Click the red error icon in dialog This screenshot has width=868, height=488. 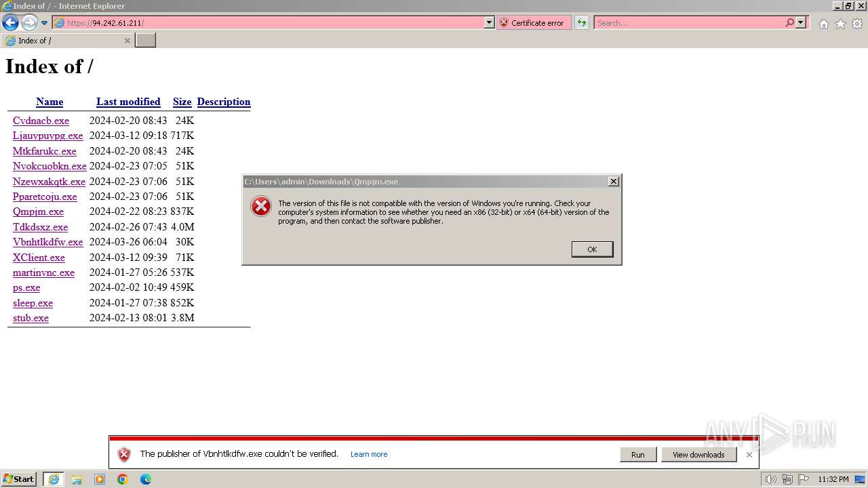pos(261,206)
